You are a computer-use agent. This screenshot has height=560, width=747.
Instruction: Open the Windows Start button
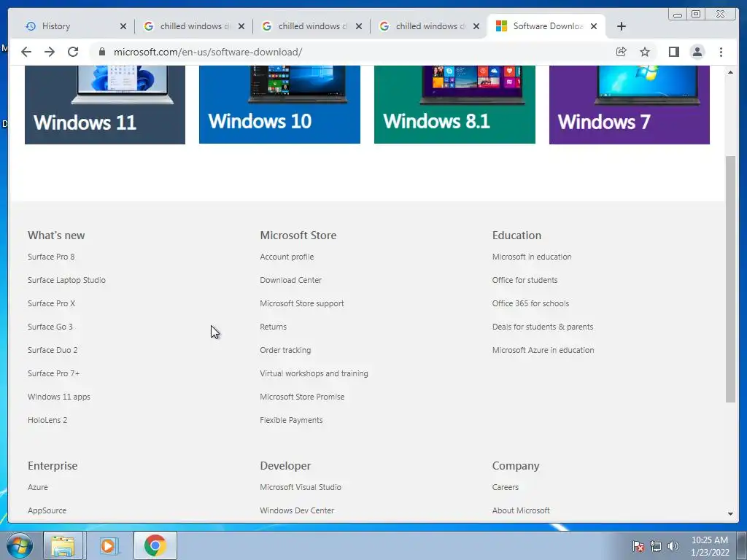click(x=20, y=545)
